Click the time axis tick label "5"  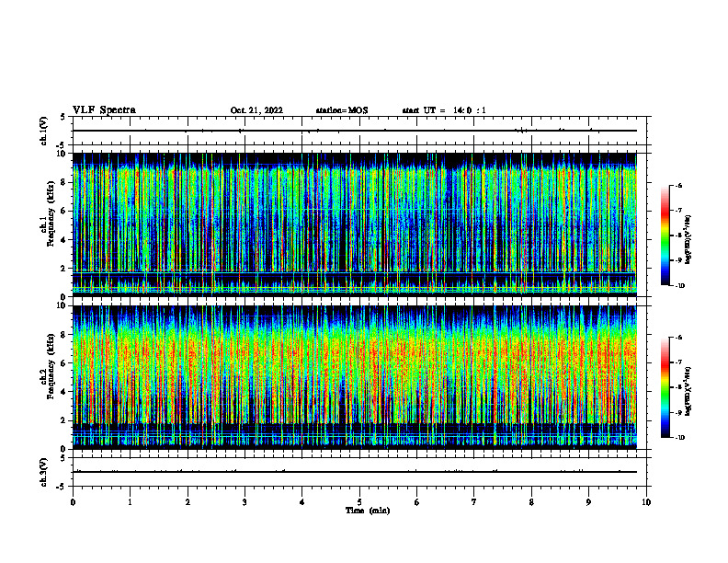point(359,502)
